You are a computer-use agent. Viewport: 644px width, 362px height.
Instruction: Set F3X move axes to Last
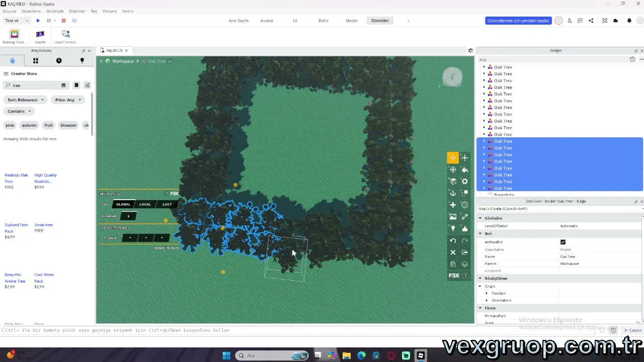[x=167, y=204]
